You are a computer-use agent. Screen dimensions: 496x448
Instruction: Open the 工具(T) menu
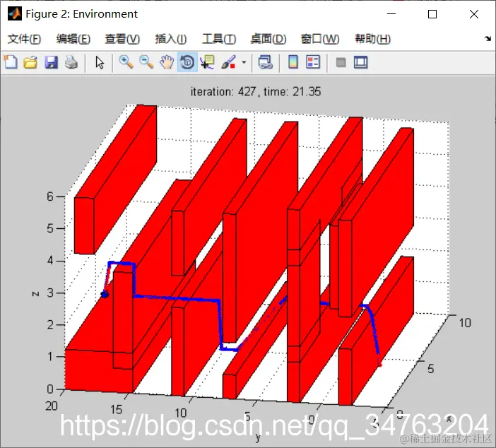click(219, 39)
